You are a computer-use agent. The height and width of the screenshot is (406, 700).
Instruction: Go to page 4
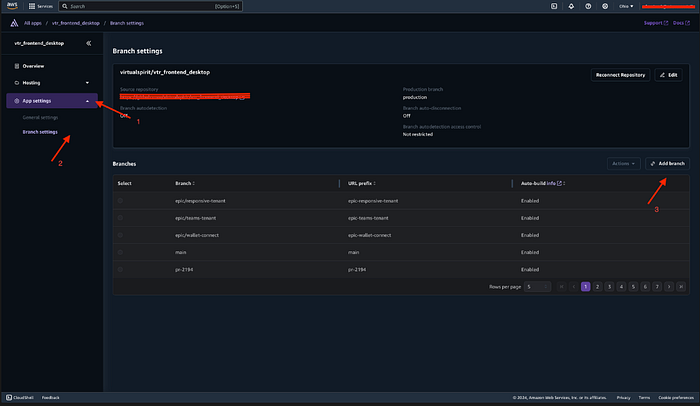pyautogui.click(x=621, y=287)
